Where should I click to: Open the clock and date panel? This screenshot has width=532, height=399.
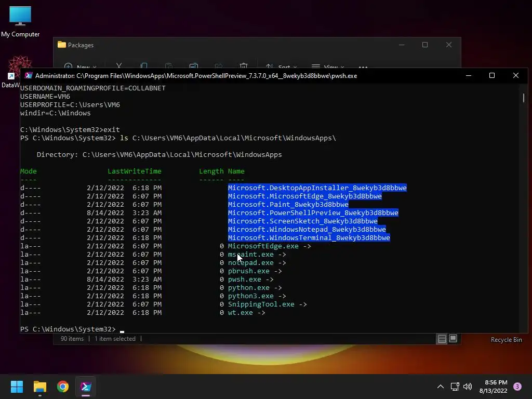(494, 387)
